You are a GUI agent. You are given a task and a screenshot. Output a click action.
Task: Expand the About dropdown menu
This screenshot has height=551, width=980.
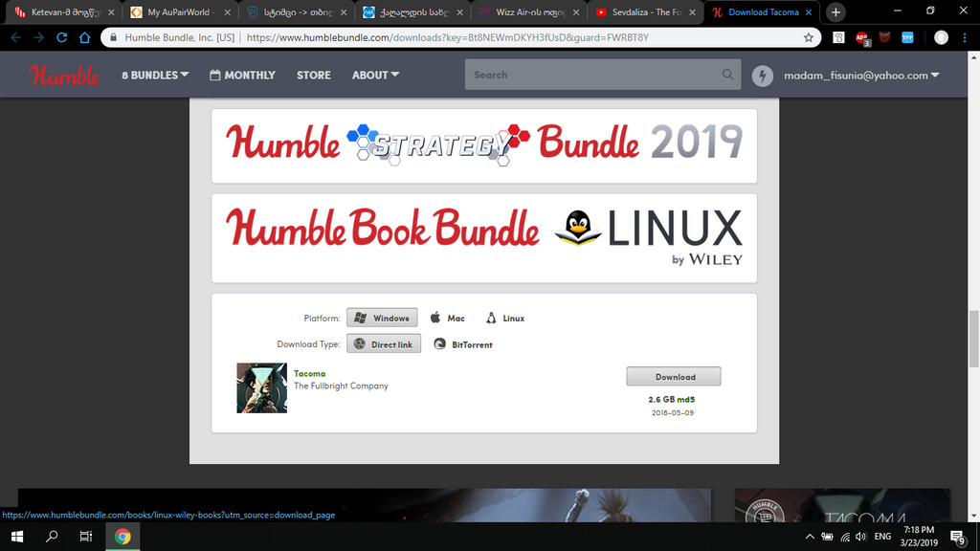pos(375,75)
